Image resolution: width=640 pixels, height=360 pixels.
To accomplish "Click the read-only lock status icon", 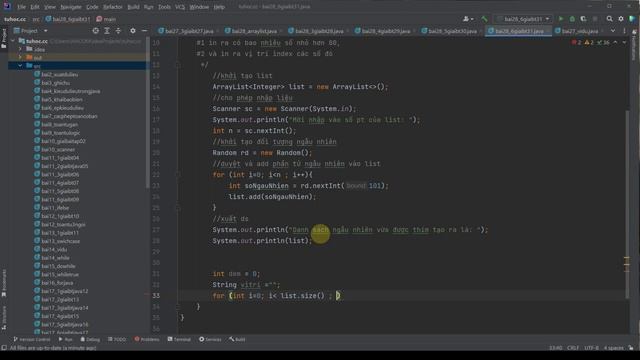I will (631, 348).
